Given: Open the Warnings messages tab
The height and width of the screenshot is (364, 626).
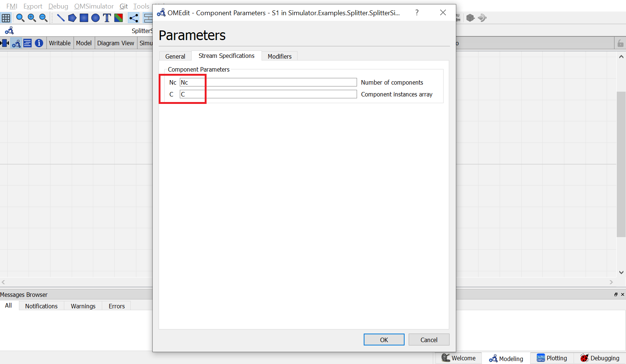Looking at the screenshot, I should pyautogui.click(x=83, y=306).
